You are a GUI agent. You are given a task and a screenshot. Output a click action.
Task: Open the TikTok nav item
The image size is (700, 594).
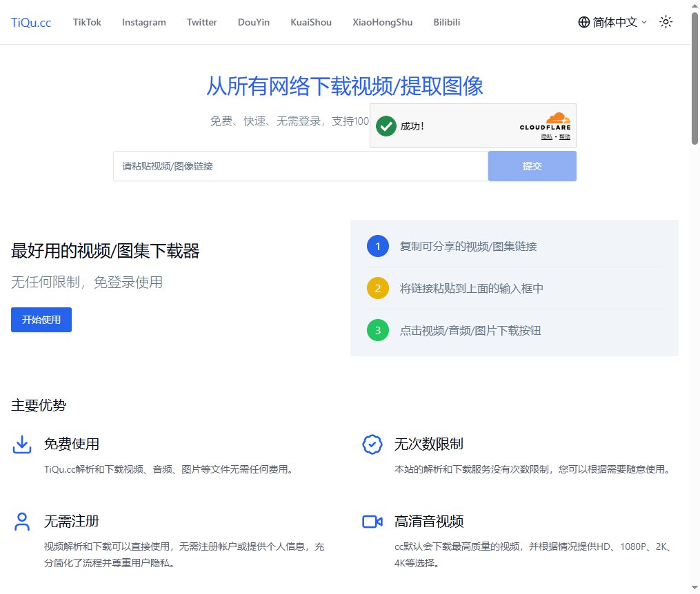pos(87,22)
